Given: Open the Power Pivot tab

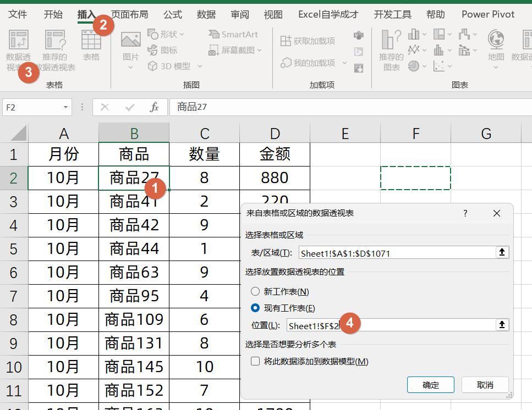Looking at the screenshot, I should 487,14.
